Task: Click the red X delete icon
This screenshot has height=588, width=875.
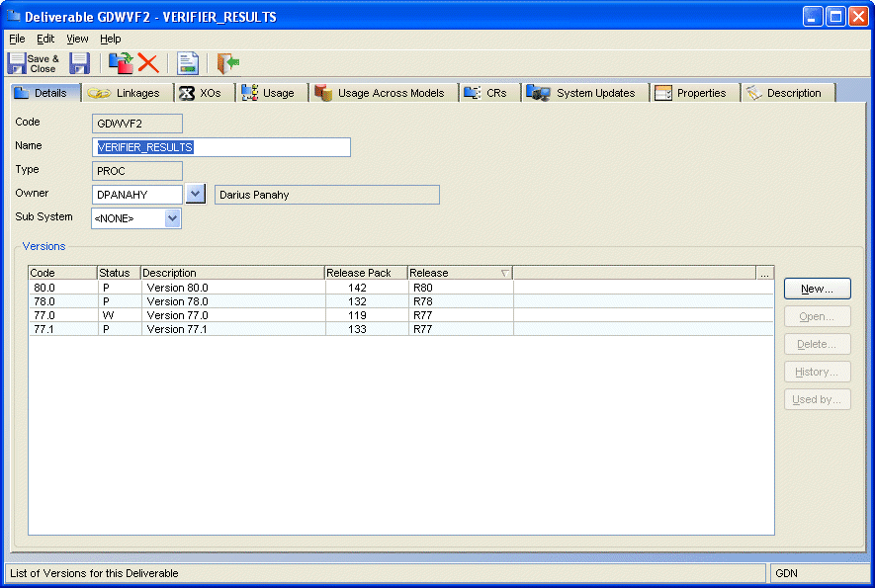Action: [x=148, y=63]
